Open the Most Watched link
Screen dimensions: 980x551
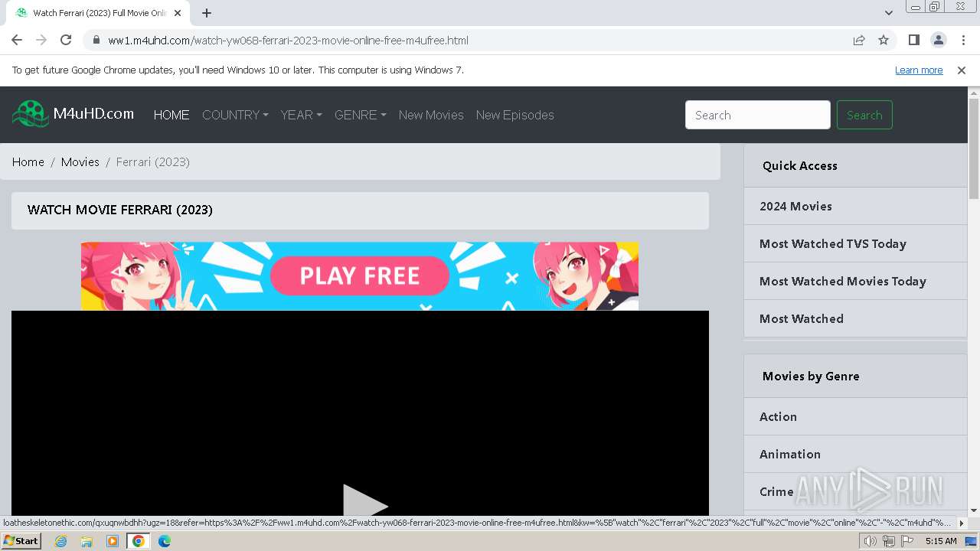(802, 318)
